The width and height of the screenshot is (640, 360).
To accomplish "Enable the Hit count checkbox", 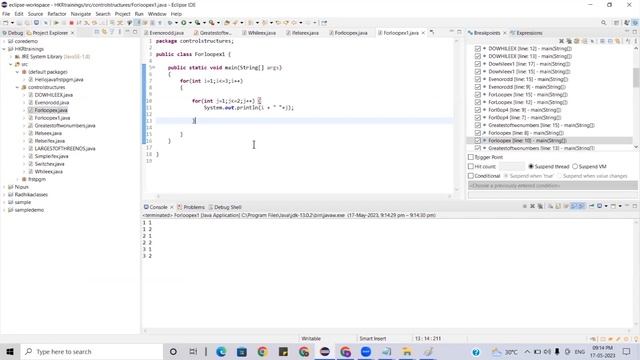I will tap(471, 167).
